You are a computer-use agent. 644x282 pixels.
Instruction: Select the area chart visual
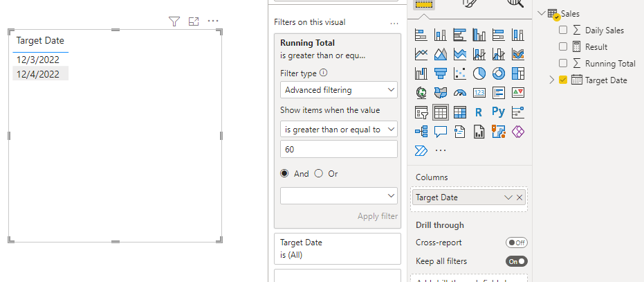point(440,54)
